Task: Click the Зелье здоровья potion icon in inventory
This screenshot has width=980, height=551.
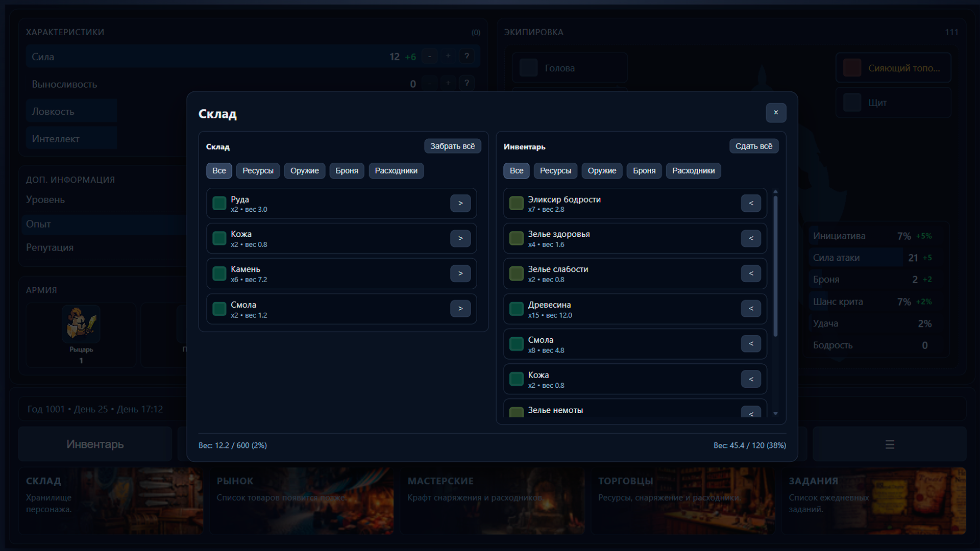Action: point(516,238)
